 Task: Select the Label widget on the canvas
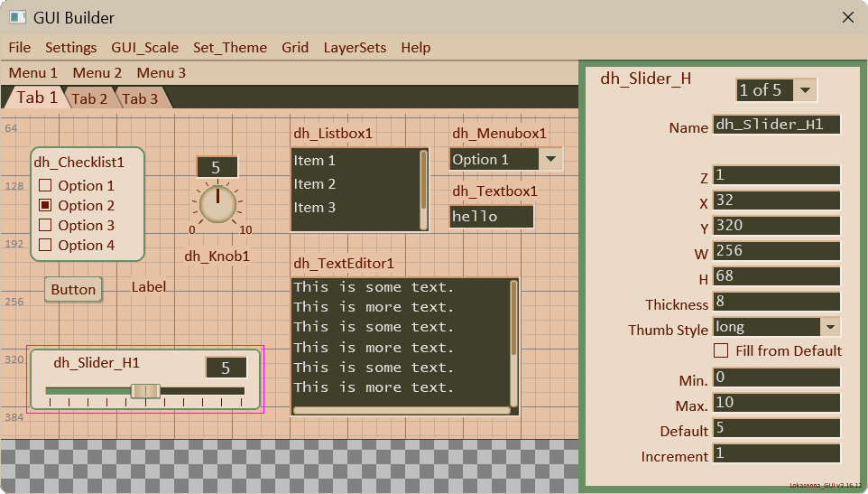click(148, 287)
